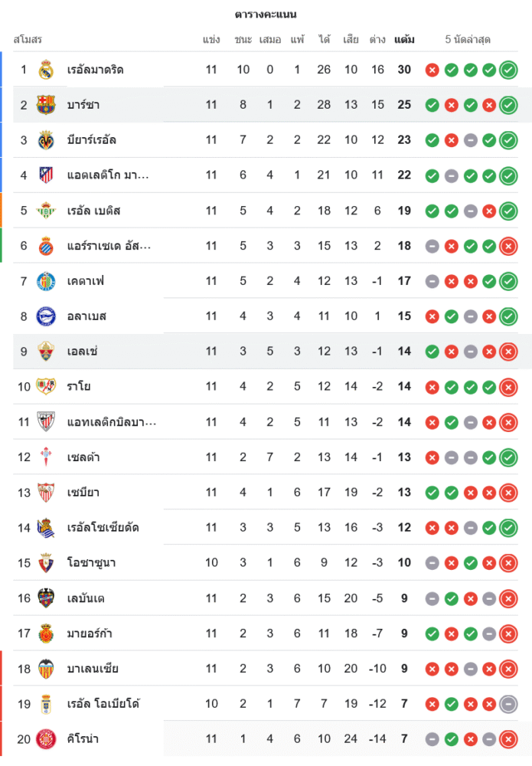
Task: Open บาร์ซา team link
Action: pos(83,105)
